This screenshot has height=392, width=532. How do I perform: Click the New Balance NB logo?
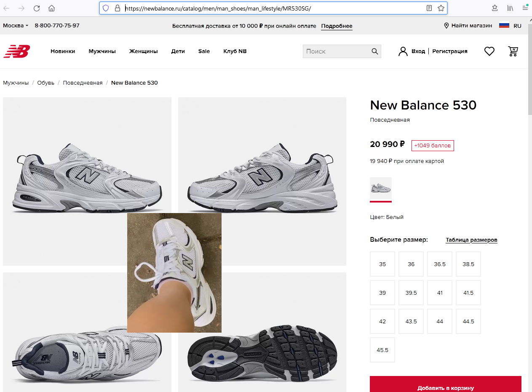pos(17,51)
